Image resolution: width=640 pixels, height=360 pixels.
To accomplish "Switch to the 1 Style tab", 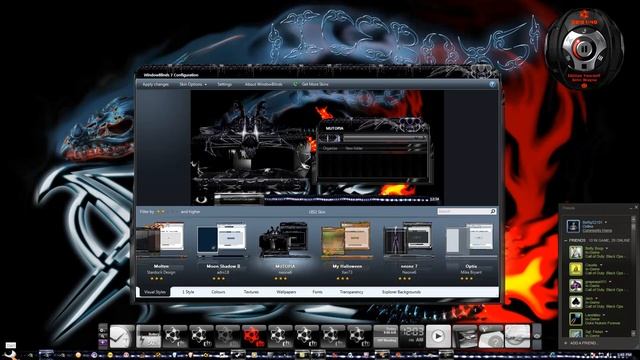I will (188, 292).
